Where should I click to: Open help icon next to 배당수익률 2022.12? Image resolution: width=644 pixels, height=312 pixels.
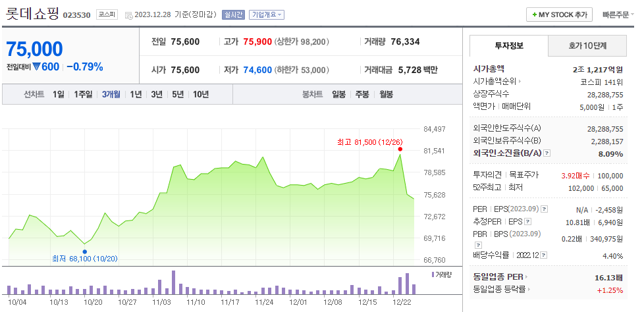pyautogui.click(x=543, y=256)
